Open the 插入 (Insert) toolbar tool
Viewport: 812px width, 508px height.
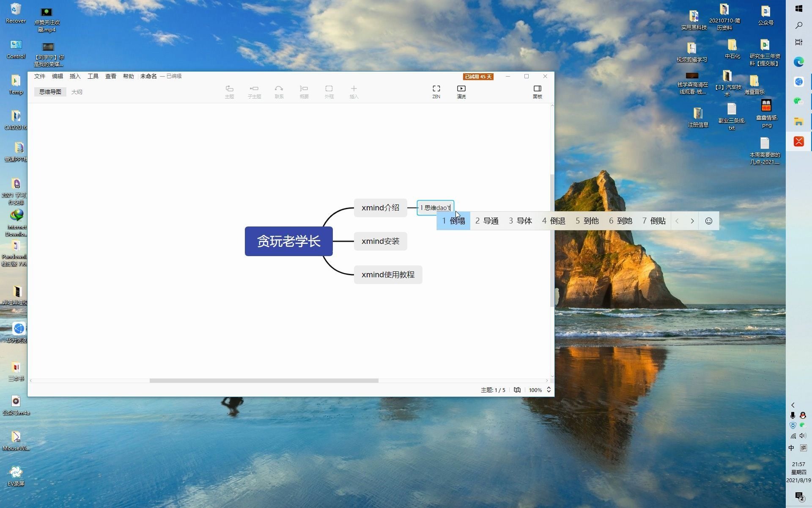[354, 91]
